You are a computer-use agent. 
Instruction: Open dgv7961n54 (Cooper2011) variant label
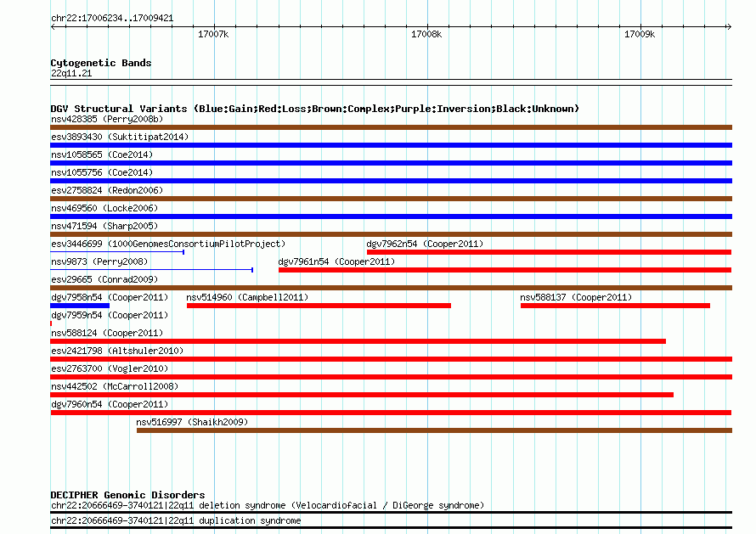click(x=336, y=261)
